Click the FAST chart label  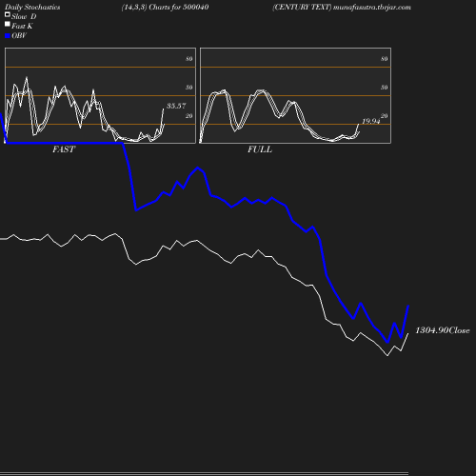click(64, 149)
